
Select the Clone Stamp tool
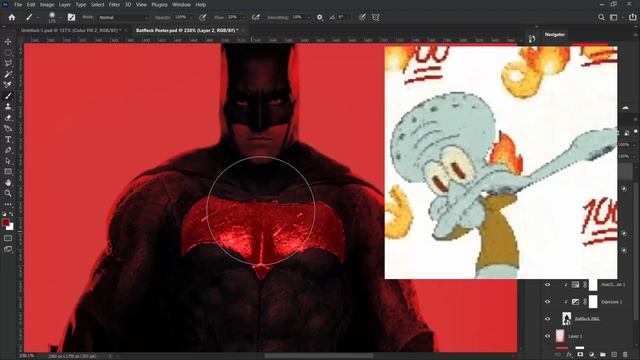coord(8,107)
